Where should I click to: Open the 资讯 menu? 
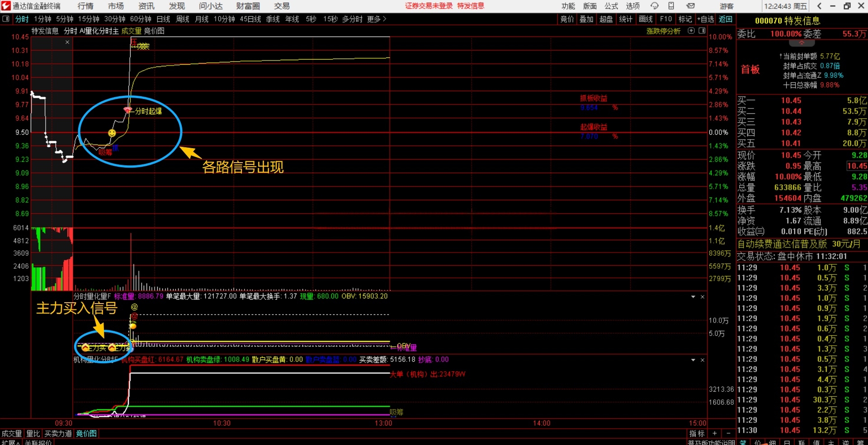tap(146, 6)
